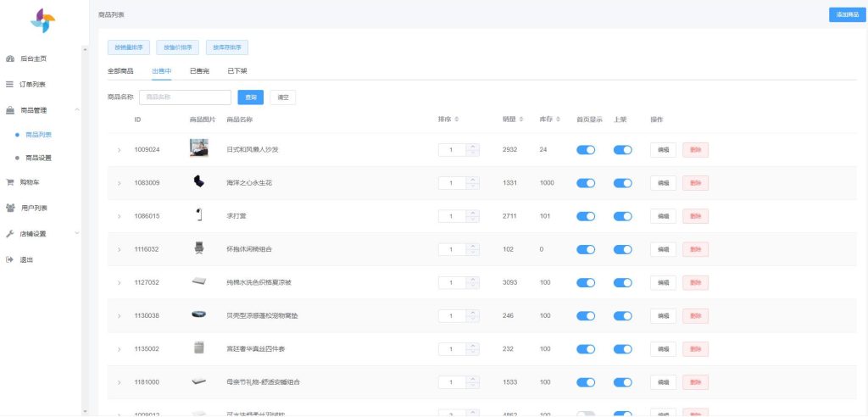Toggle 上架 switch for 日式和风懒人沙发
868x417 pixels.
(622, 150)
